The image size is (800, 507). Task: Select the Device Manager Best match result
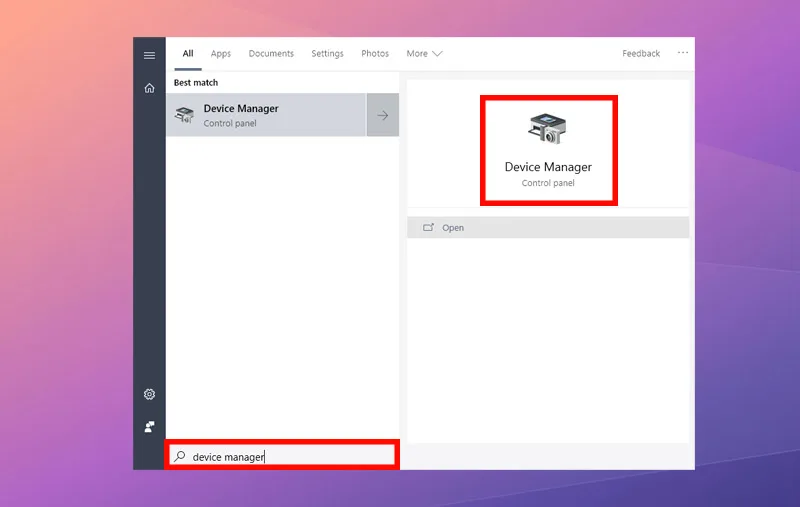click(x=266, y=115)
